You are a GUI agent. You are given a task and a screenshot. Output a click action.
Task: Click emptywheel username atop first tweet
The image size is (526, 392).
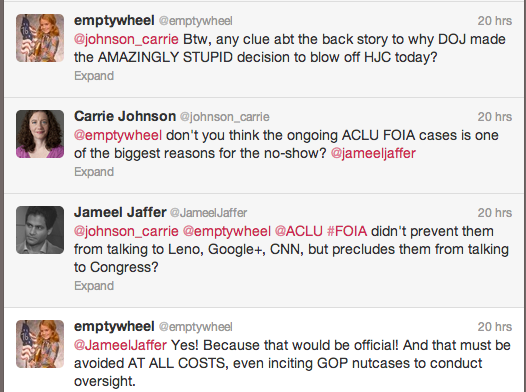tap(114, 21)
